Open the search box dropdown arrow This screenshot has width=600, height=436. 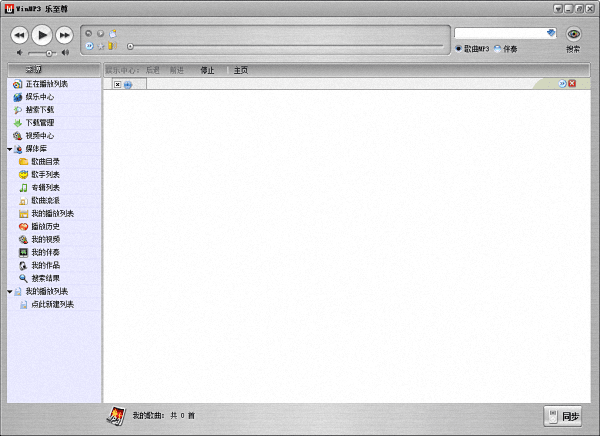click(551, 33)
